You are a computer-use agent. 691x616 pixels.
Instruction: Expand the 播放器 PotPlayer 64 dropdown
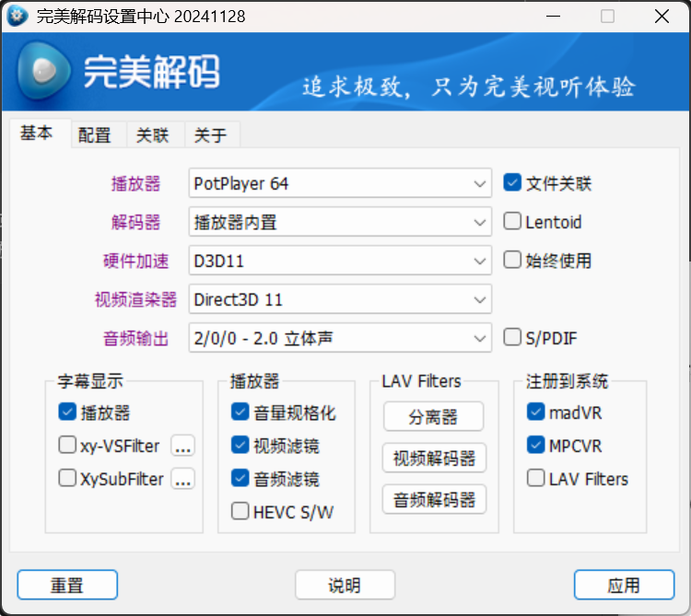(x=339, y=184)
